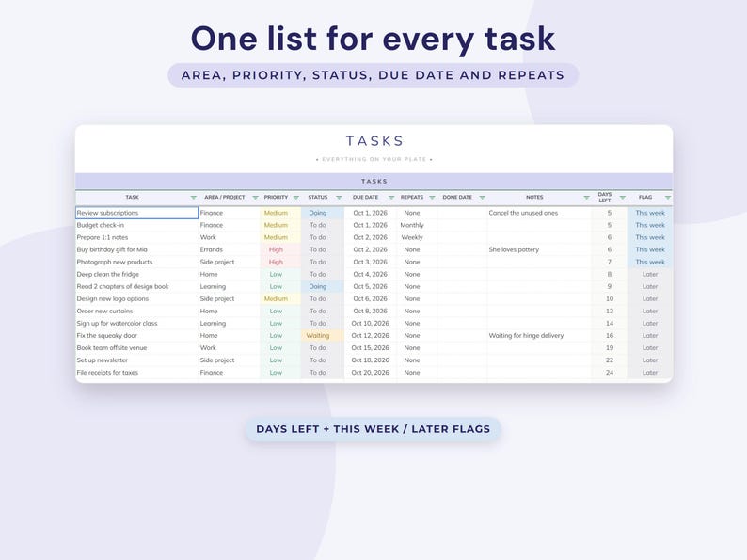
Task: Click the TASKS section header bar
Action: [374, 181]
